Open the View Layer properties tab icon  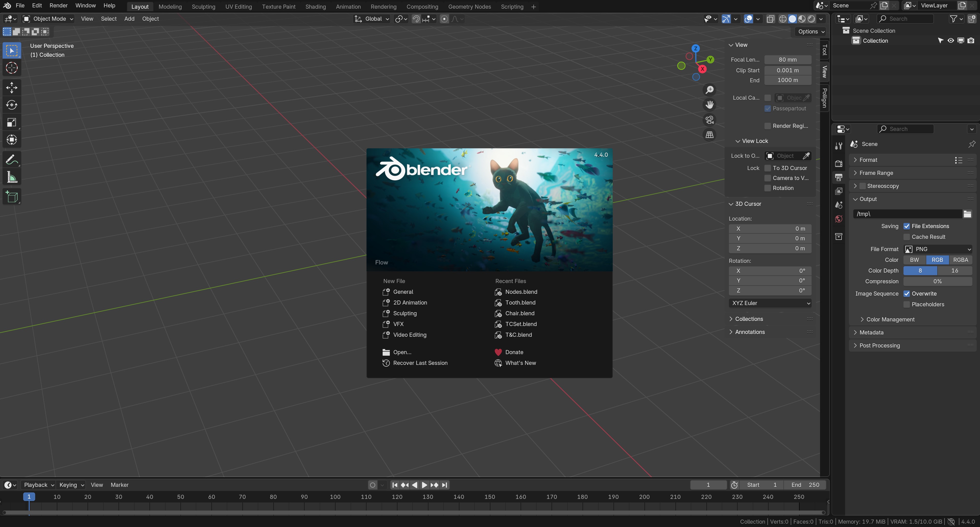coord(838,191)
